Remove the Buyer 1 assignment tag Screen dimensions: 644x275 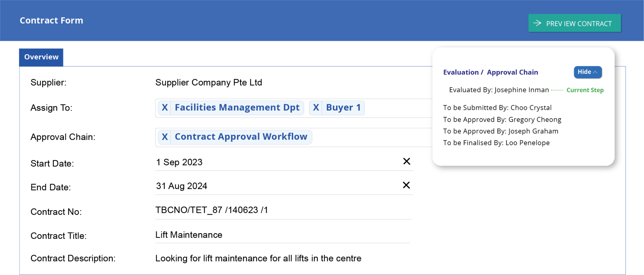pyautogui.click(x=316, y=107)
